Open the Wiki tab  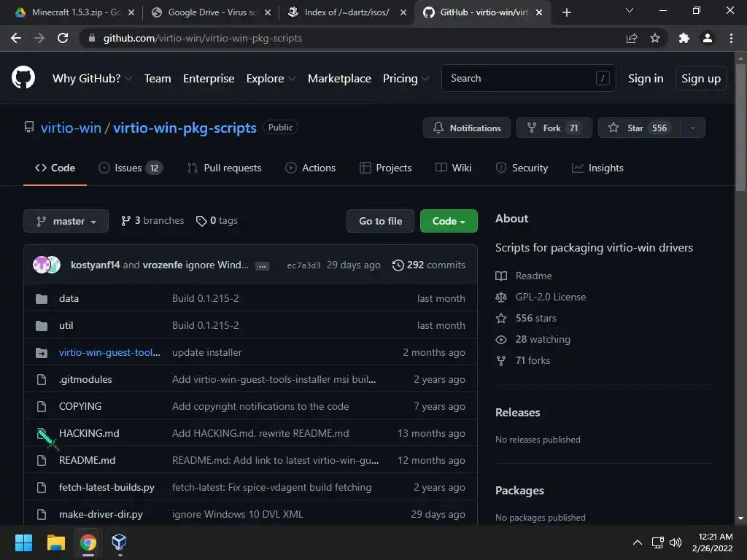point(454,168)
